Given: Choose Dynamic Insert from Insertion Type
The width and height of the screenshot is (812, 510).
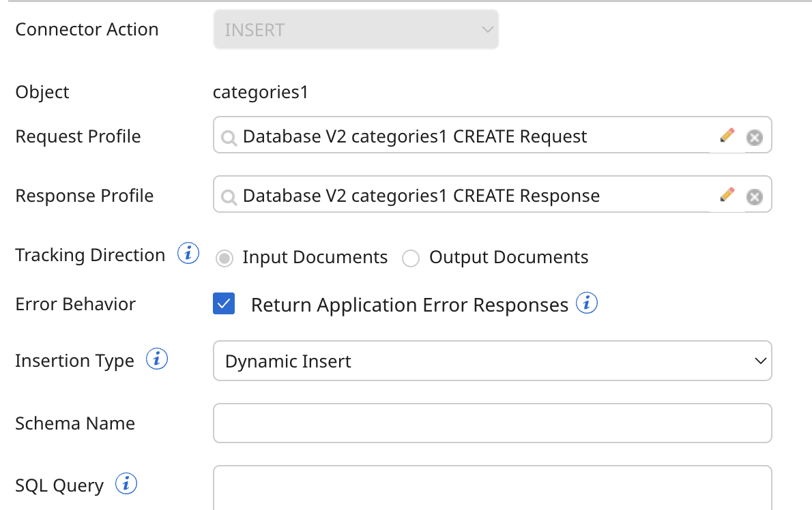Looking at the screenshot, I should pos(493,361).
